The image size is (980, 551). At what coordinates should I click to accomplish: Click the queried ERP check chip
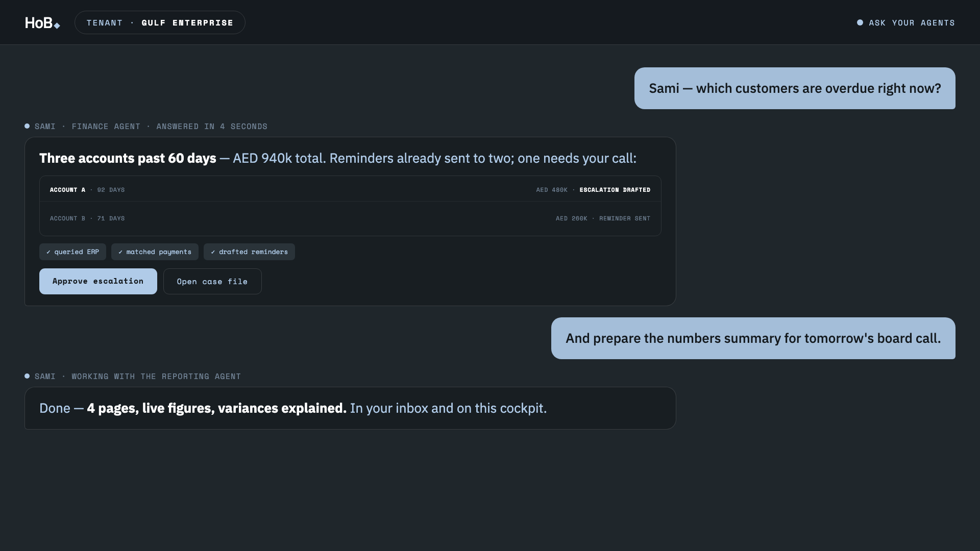72,252
